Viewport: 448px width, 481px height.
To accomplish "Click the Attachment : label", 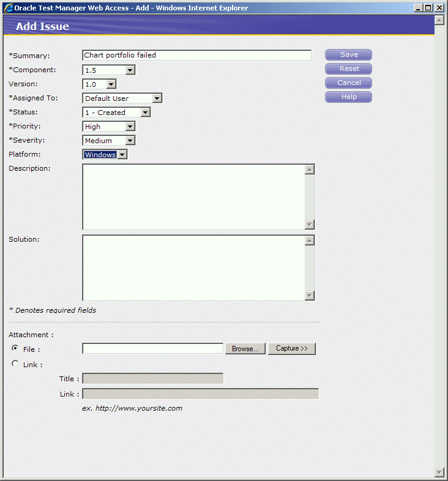I will 31,335.
